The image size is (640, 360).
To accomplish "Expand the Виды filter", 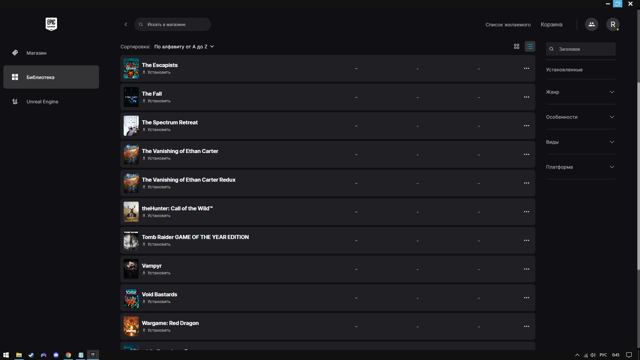I will coord(580,142).
